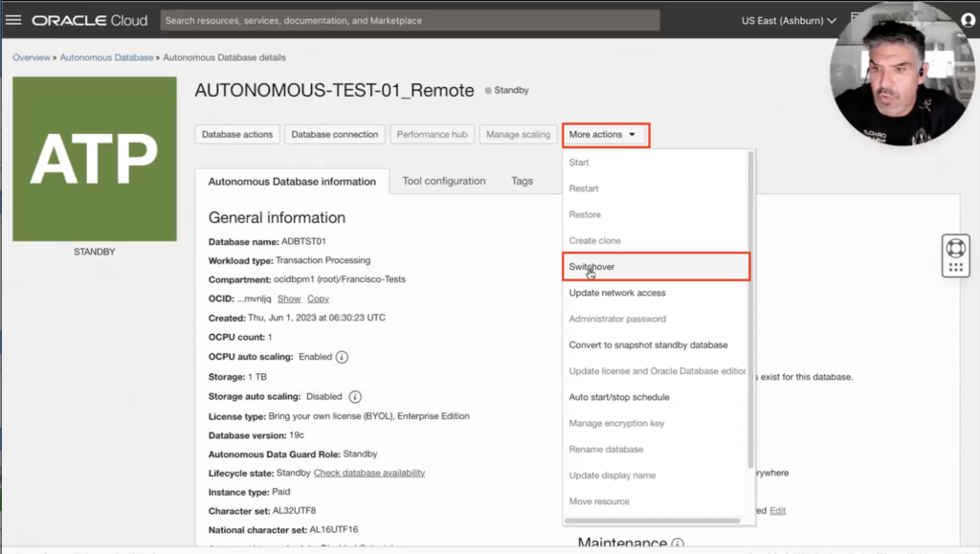Viewport: 980px width, 554px height.
Task: Click the Oracle Cloud logo
Action: click(91, 20)
